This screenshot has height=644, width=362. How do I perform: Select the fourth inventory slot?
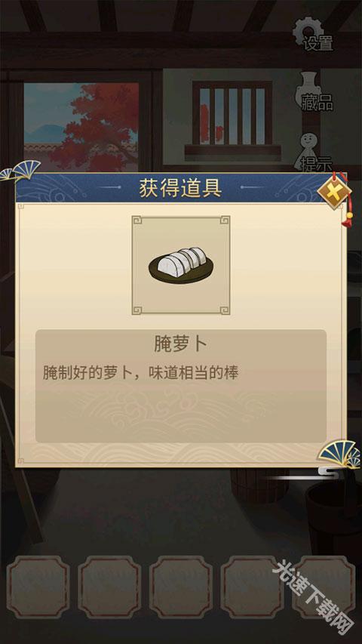point(253,587)
